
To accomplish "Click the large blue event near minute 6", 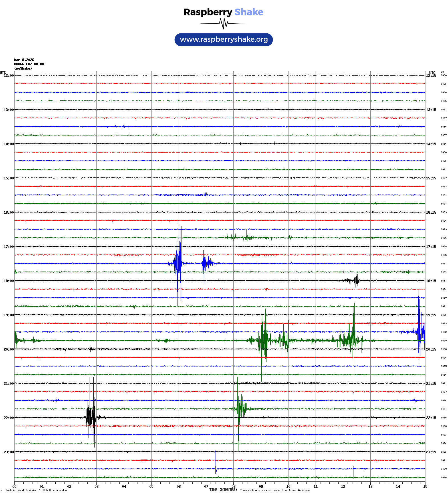I will [179, 263].
